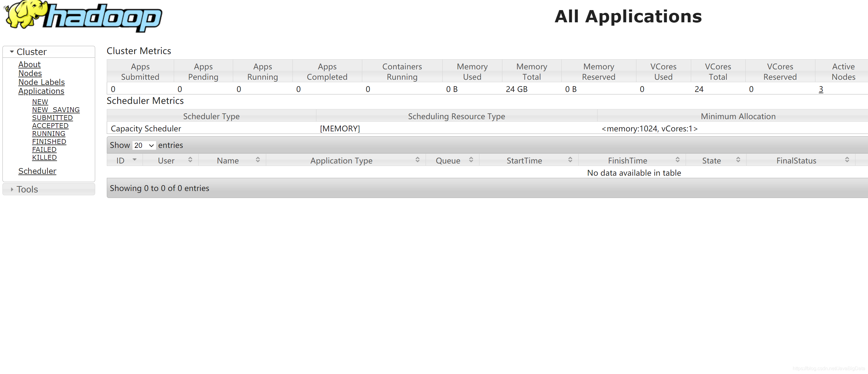Open the Show entries count dropdown
This screenshot has height=374, width=868.
pyautogui.click(x=144, y=145)
